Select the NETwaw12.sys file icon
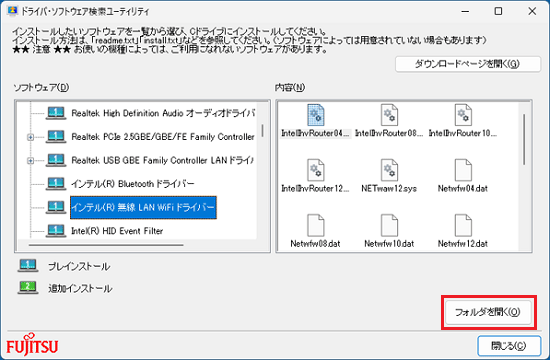The height and width of the screenshot is (360, 550). tap(389, 170)
